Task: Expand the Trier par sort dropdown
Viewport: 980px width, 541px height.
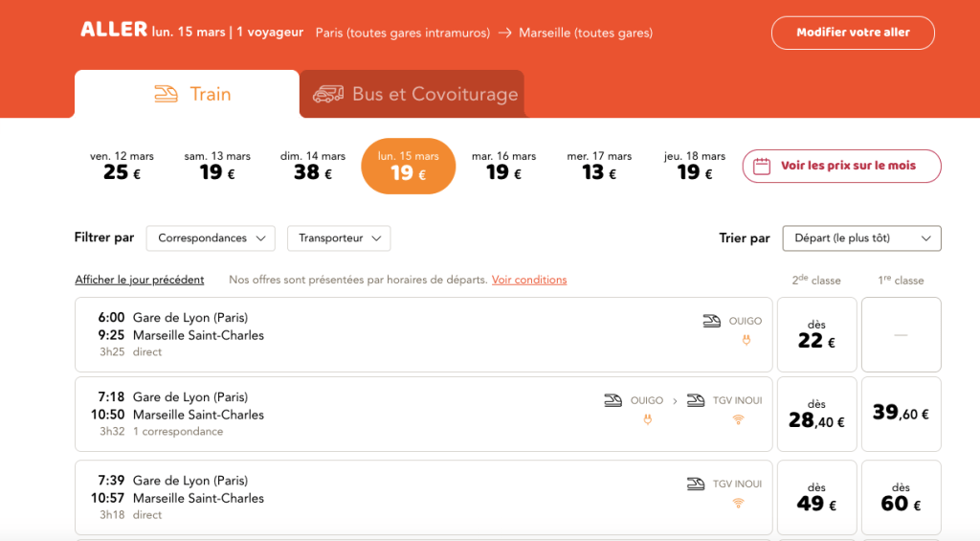Action: (861, 238)
